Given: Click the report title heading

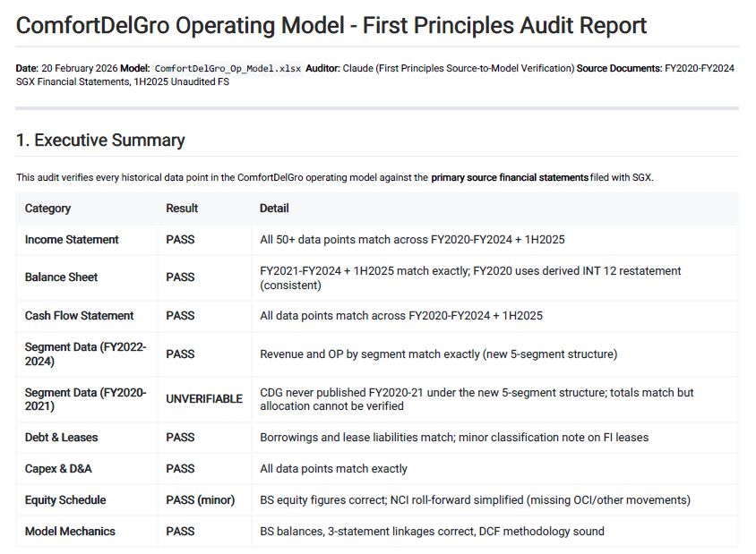Looking at the screenshot, I should pos(331,26).
